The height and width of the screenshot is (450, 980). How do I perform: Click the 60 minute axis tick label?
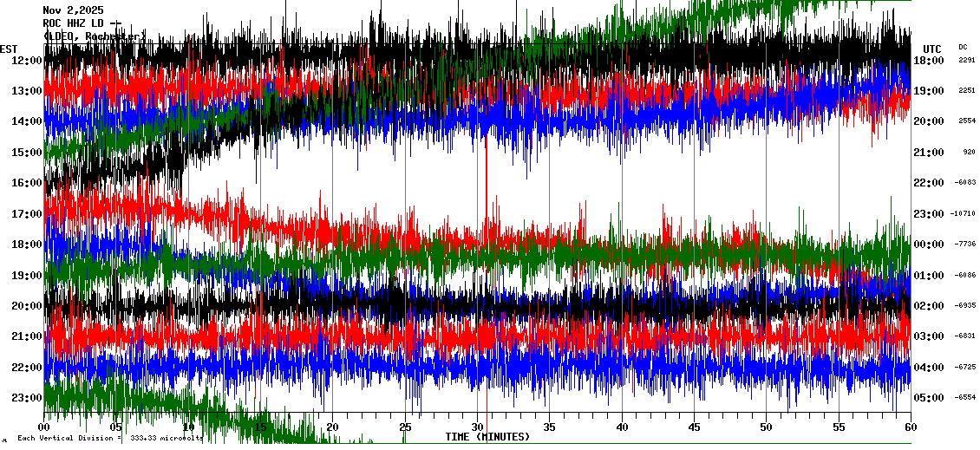coord(910,428)
